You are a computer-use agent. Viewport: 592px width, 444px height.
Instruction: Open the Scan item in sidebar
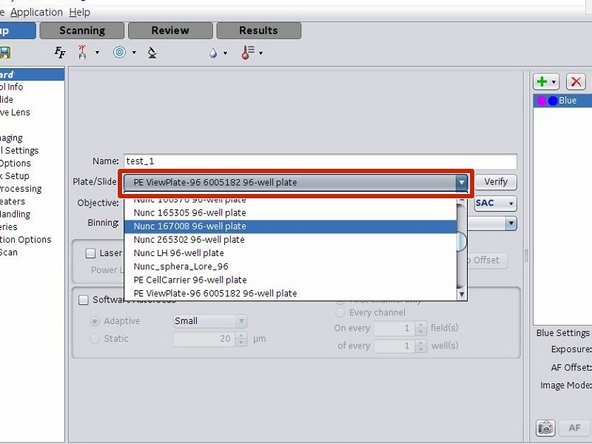coord(9,253)
